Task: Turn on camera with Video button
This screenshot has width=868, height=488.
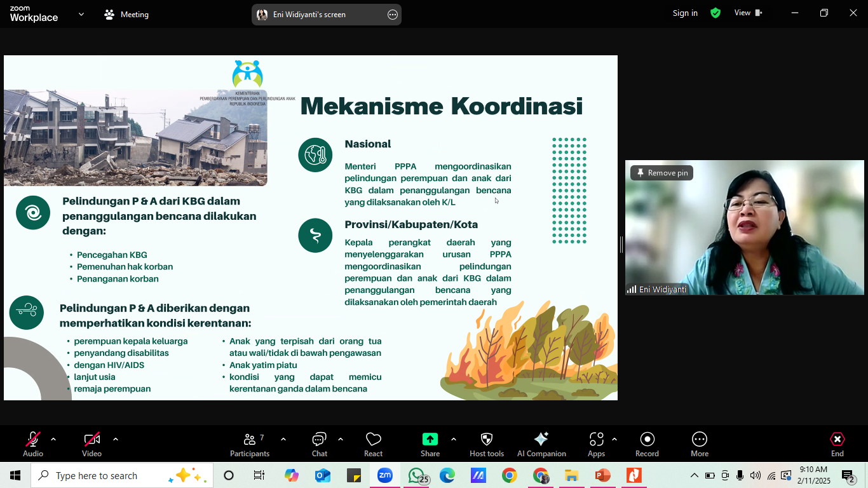Action: pos(92,444)
